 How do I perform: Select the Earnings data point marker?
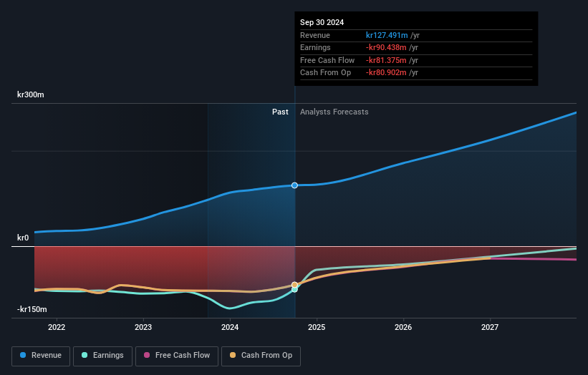point(295,290)
